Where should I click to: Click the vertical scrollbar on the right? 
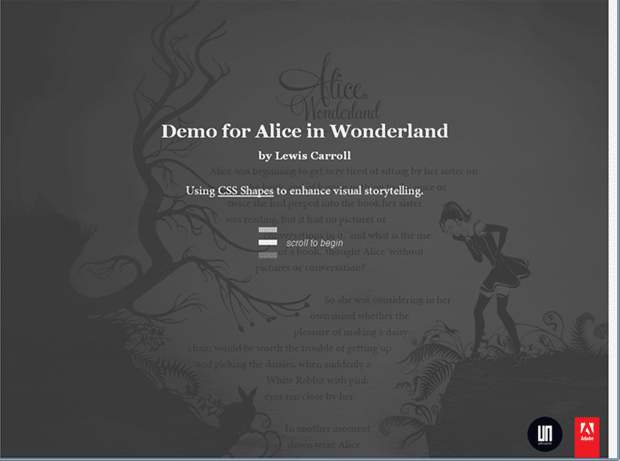click(x=614, y=229)
